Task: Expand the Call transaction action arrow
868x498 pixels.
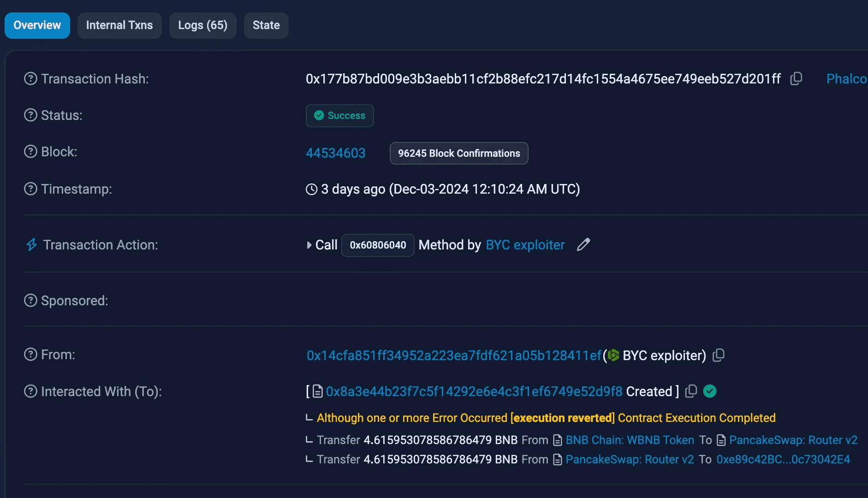Action: [x=309, y=245]
